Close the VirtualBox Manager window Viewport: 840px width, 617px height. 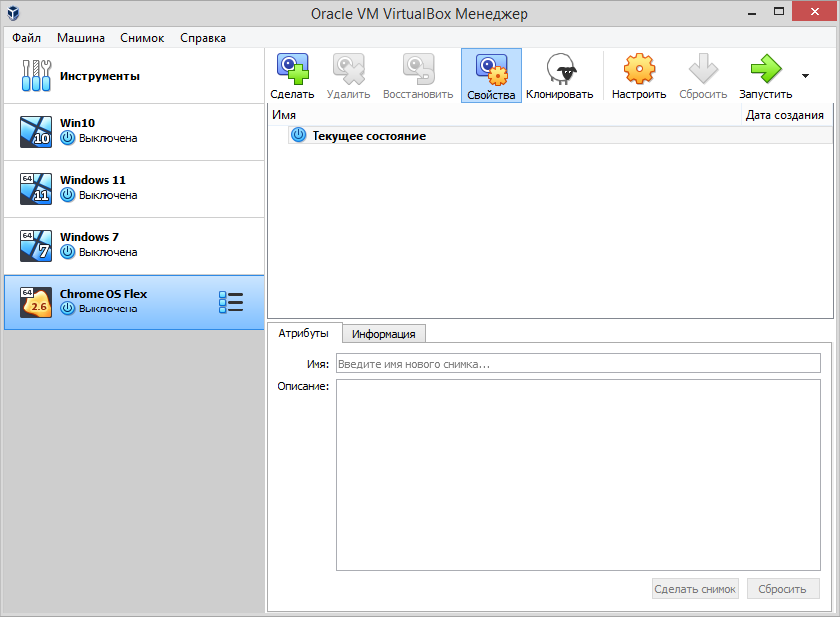point(815,11)
